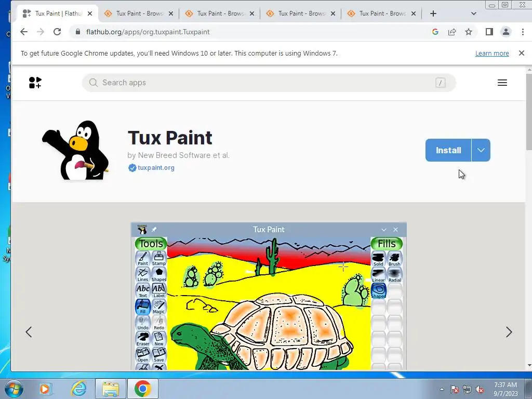Image resolution: width=532 pixels, height=399 pixels.
Task: Open a new browser tab
Action: click(433, 14)
